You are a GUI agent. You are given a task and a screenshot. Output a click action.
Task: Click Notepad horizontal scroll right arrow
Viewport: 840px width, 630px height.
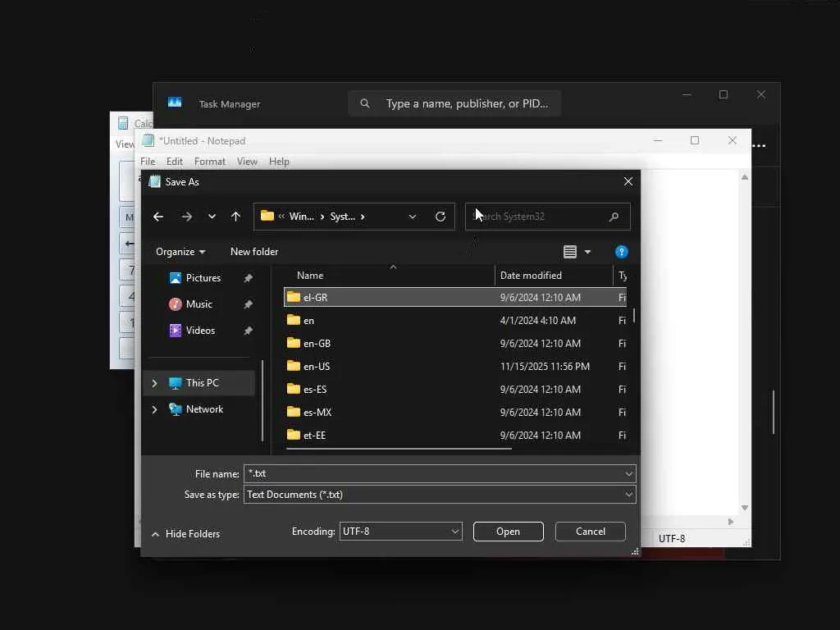731,521
